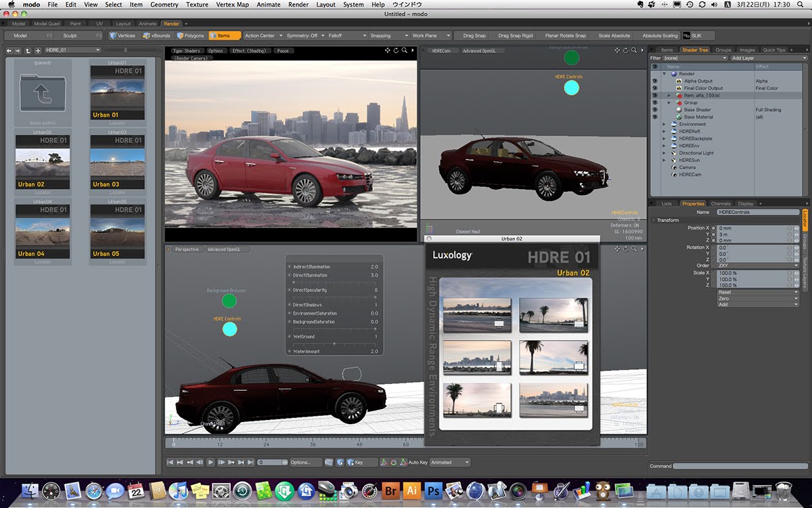Image resolution: width=812 pixels, height=508 pixels.
Task: Switch to the Model Quad layout tab
Action: 47,24
